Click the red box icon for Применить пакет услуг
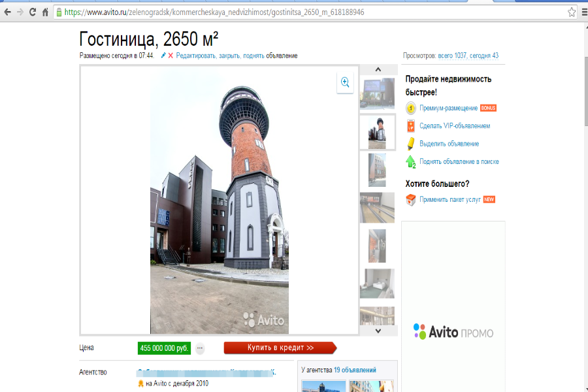This screenshot has width=588, height=392. click(410, 199)
